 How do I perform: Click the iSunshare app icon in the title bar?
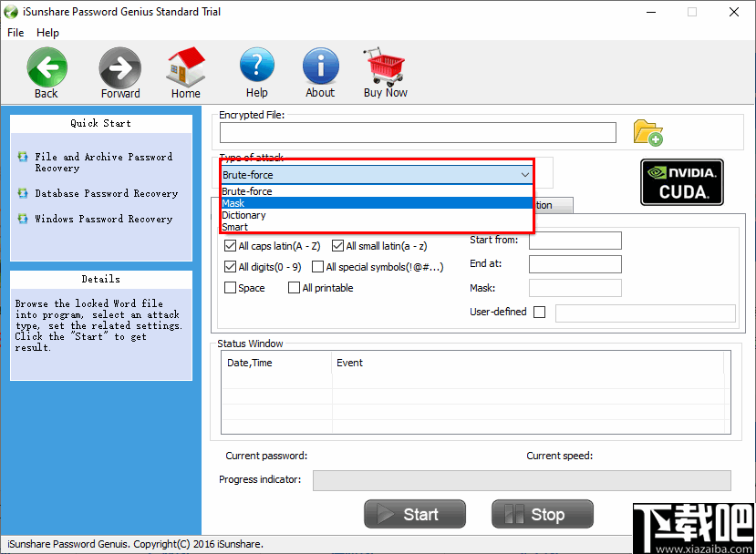click(x=11, y=12)
